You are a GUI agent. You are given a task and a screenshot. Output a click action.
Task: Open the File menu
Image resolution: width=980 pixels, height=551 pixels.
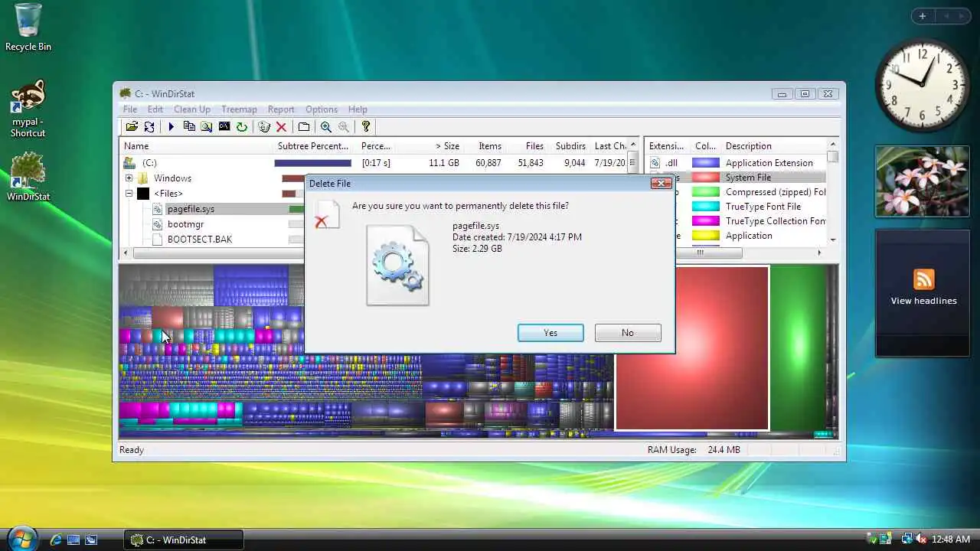(x=130, y=109)
